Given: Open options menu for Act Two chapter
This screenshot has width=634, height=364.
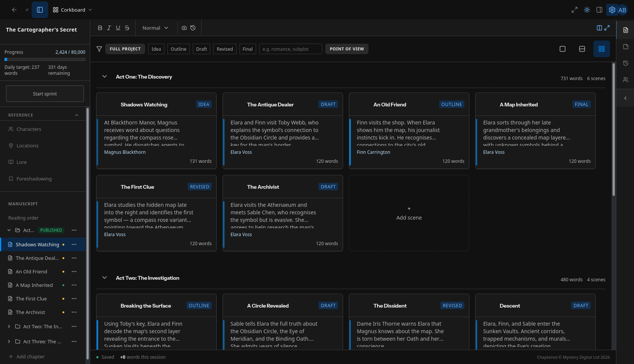Looking at the screenshot, I should [74, 326].
